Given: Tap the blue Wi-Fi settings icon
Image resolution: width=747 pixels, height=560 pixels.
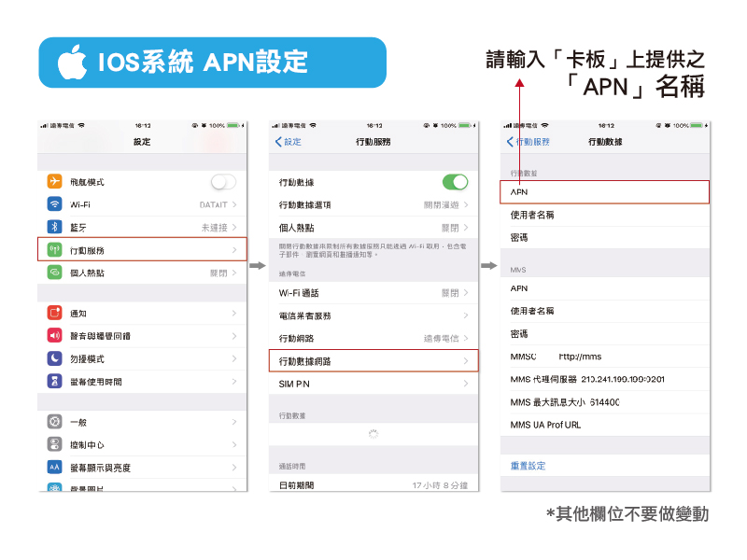Looking at the screenshot, I should point(54,204).
